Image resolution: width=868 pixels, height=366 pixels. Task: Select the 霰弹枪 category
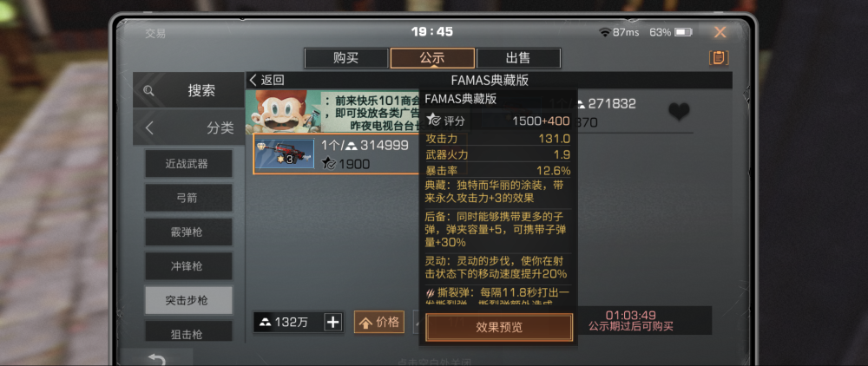(188, 232)
